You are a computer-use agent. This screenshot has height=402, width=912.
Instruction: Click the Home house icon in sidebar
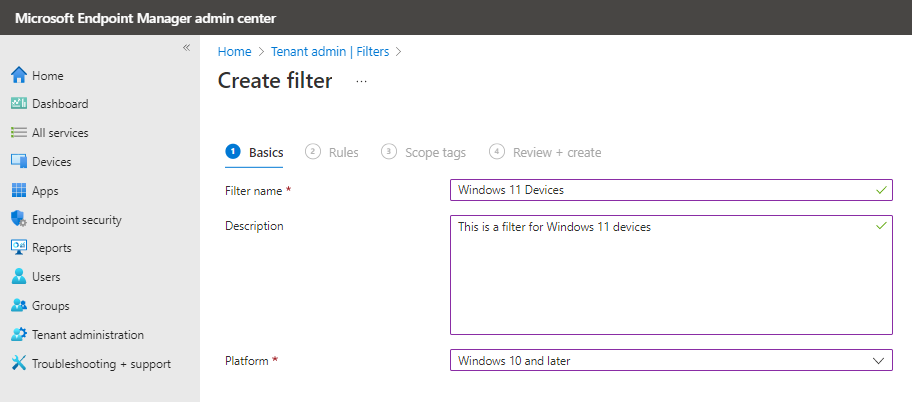click(x=19, y=75)
